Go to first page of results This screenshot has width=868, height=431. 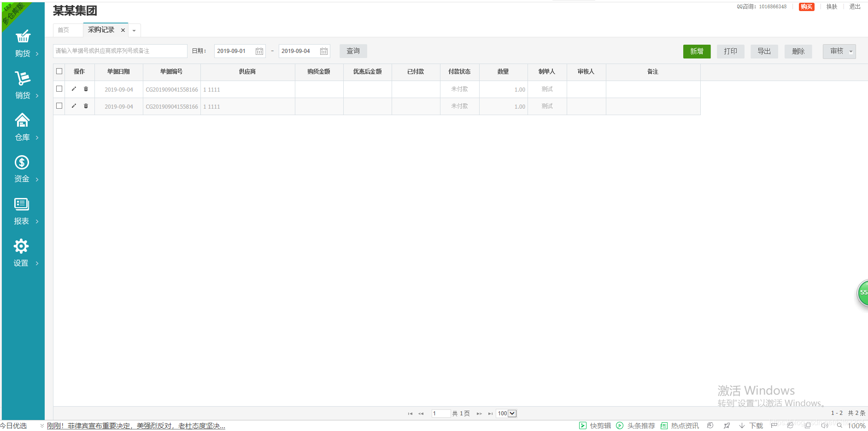pyautogui.click(x=410, y=414)
